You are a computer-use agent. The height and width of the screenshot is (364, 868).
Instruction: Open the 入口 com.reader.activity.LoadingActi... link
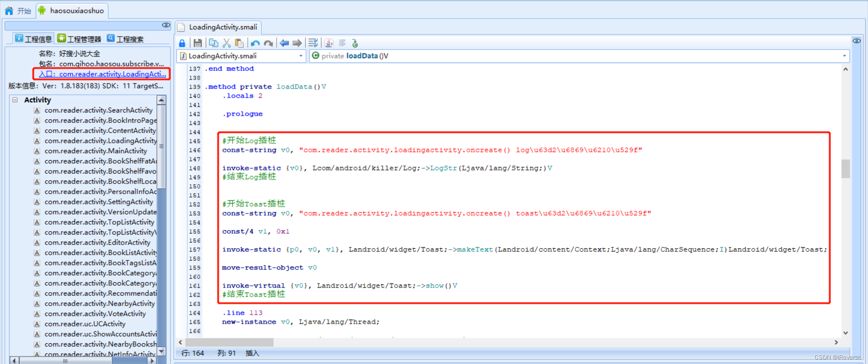[x=102, y=74]
